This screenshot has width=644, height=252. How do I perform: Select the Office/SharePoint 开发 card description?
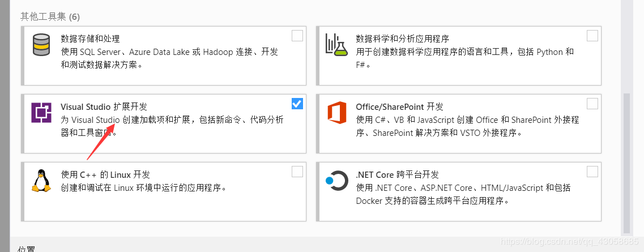pos(467,126)
